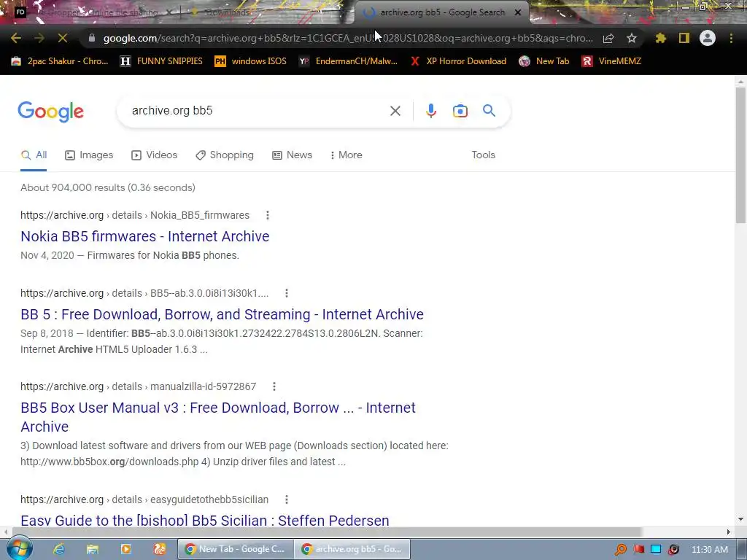This screenshot has height=560, width=747.
Task: Open the Windows Start button
Action: [19, 548]
